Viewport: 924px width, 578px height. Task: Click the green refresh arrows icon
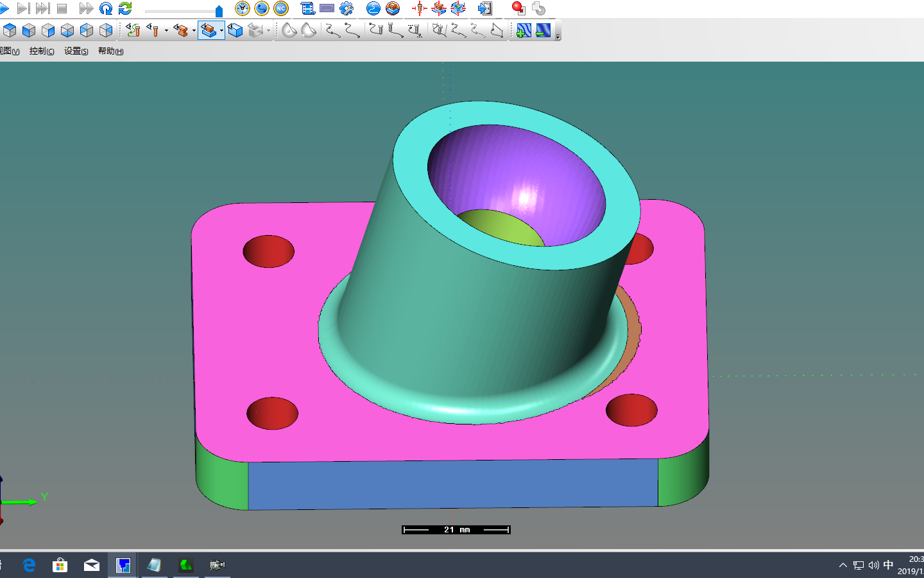[x=126, y=8]
